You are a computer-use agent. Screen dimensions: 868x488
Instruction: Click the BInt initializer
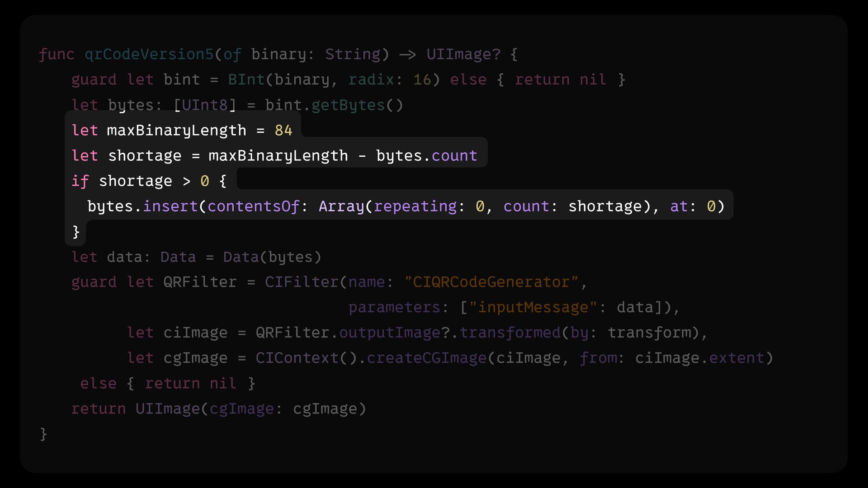click(x=246, y=80)
